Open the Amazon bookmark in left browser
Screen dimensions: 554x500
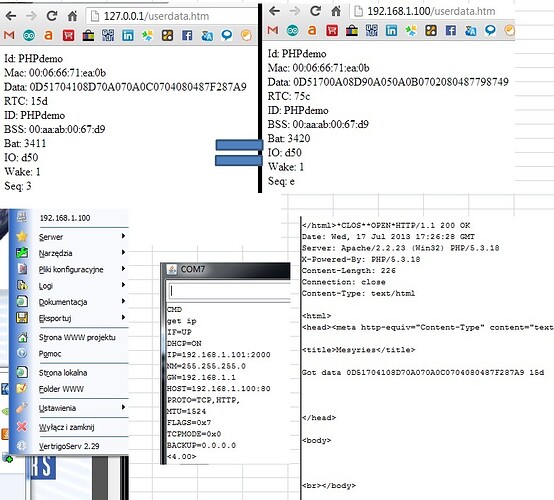click(x=48, y=35)
